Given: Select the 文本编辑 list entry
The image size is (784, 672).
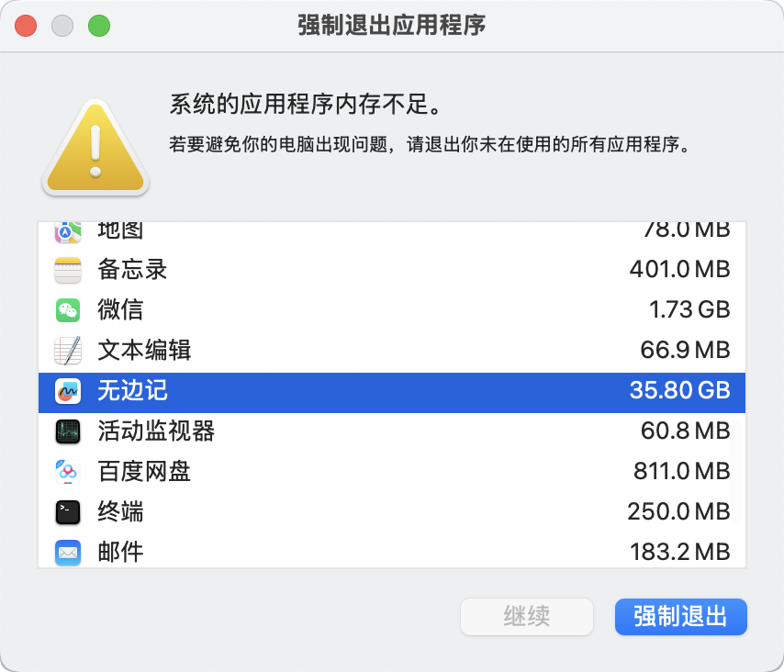Looking at the screenshot, I should pos(144,351).
